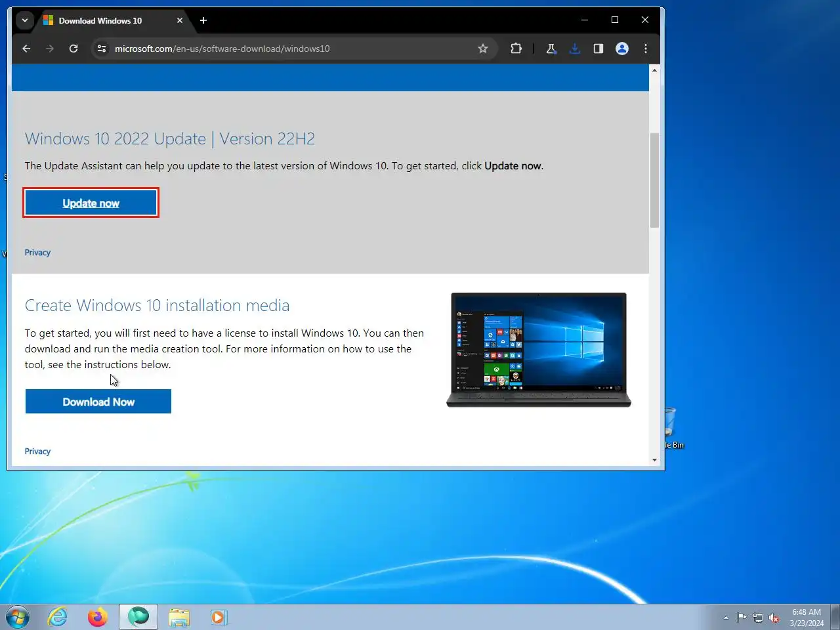The width and height of the screenshot is (840, 630).
Task: Click the taskbar clock showing 6:48 AM
Action: [x=807, y=618]
